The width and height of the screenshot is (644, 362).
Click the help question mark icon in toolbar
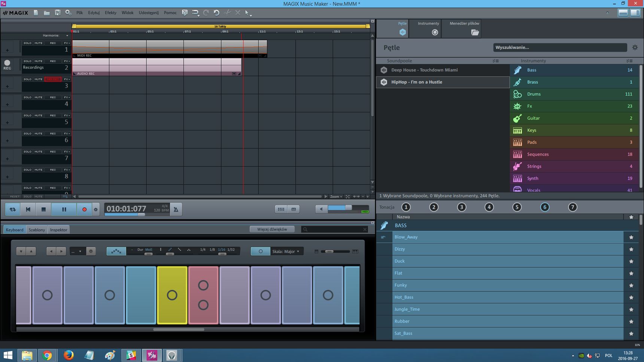click(185, 13)
